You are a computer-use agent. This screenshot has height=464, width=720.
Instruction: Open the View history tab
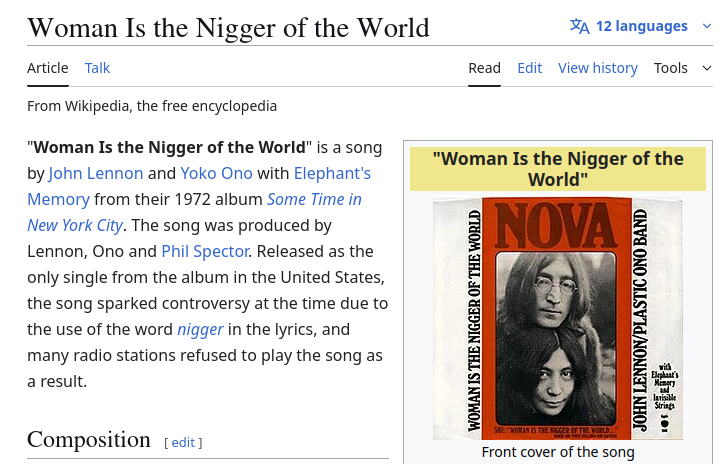coord(597,68)
